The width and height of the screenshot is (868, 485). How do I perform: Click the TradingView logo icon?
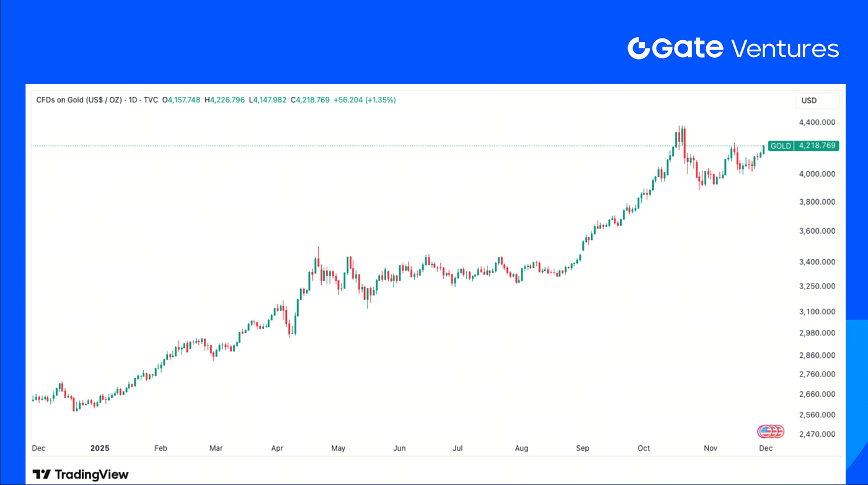click(x=42, y=474)
